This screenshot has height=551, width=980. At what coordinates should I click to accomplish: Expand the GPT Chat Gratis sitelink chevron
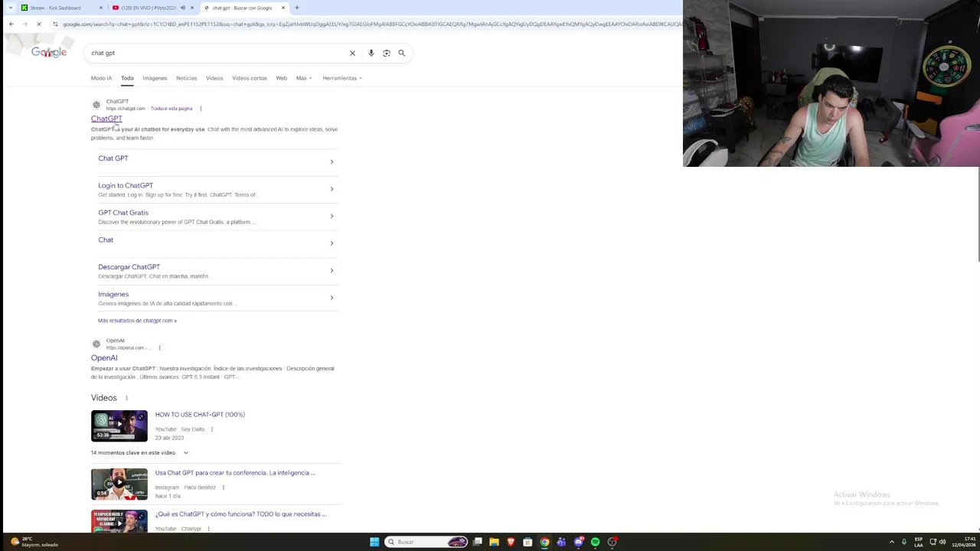pos(332,216)
